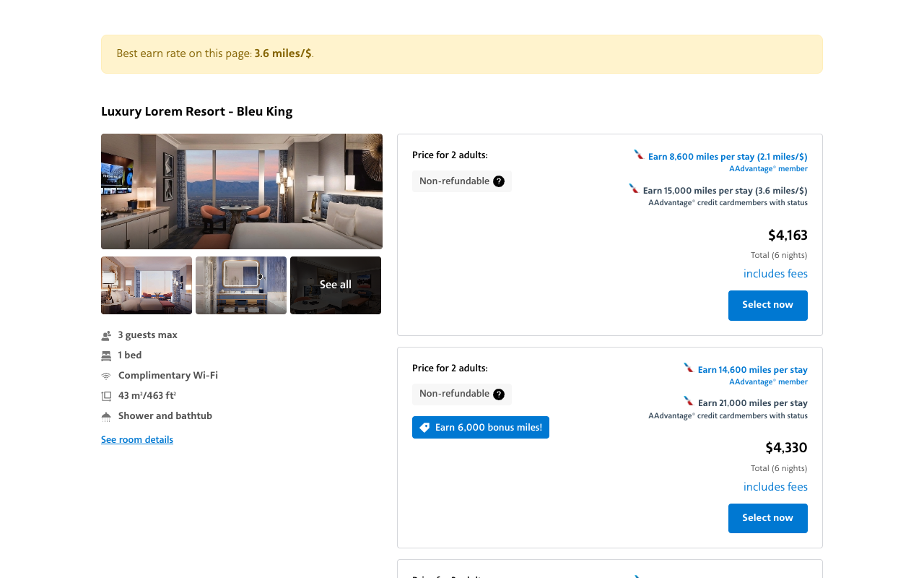Click the airline logo beside Earn 15,000 miles
Image resolution: width=924 pixels, height=578 pixels.
[634, 189]
